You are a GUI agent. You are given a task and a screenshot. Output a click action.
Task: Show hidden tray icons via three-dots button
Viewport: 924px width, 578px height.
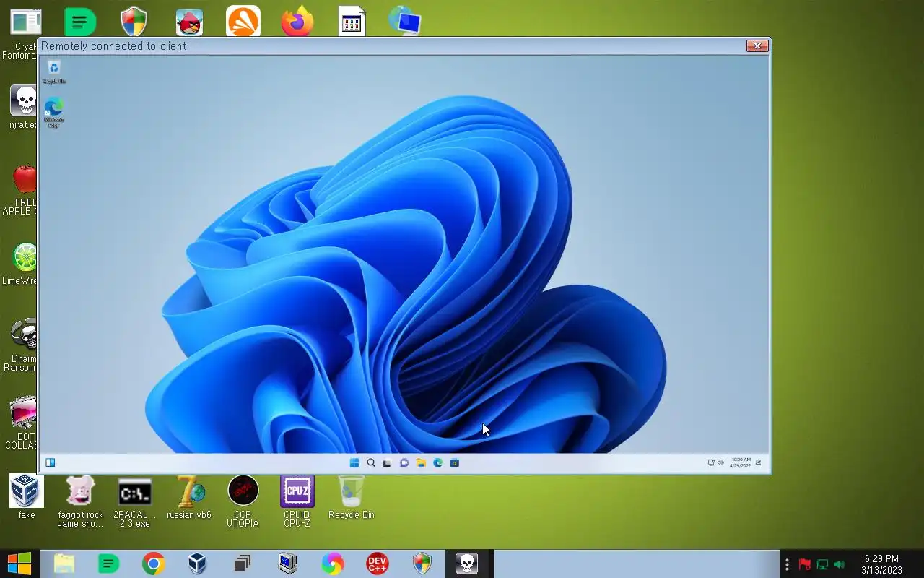click(x=787, y=564)
